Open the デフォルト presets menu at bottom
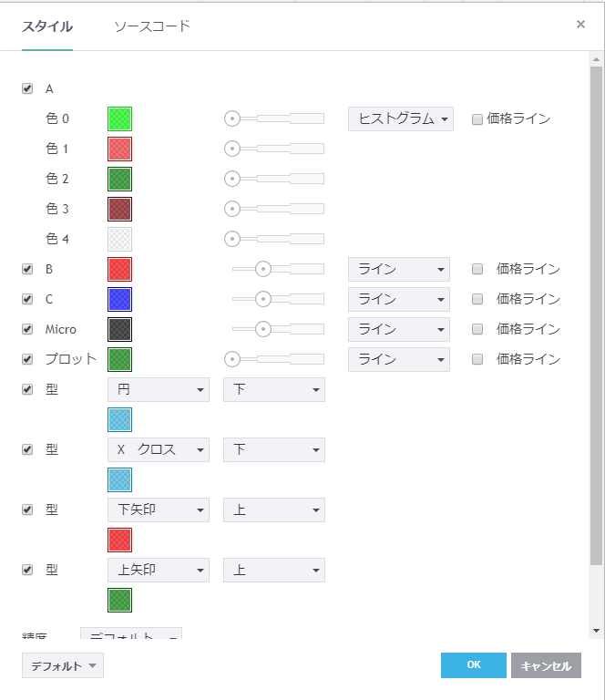The image size is (605, 700). (x=63, y=665)
